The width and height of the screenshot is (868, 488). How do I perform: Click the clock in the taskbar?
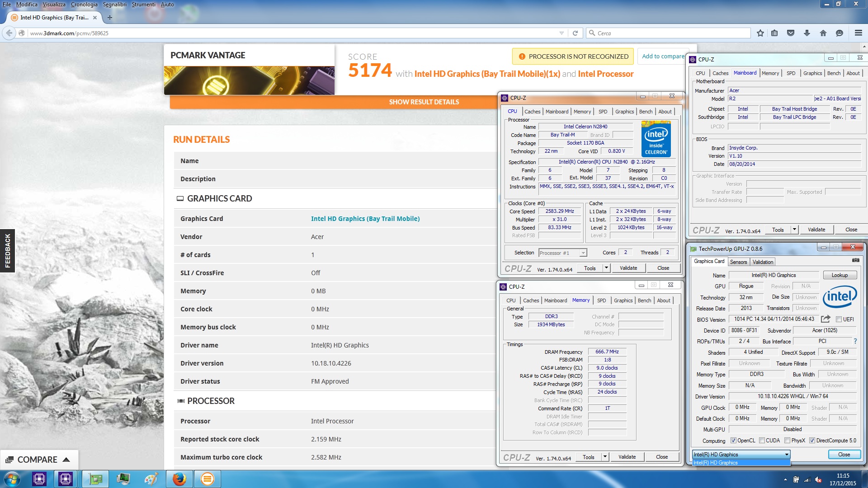[x=843, y=479]
